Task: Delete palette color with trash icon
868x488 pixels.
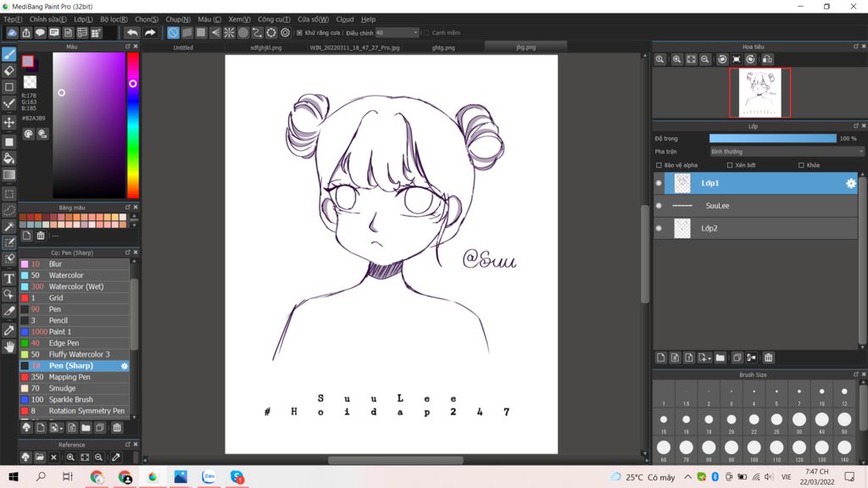Action: coord(41,236)
